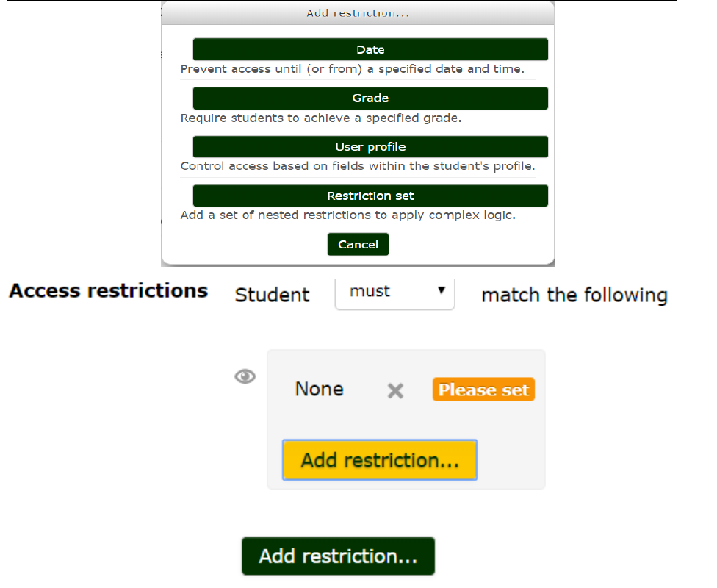Click the 'Student' label
717x588 pixels.
click(272, 295)
